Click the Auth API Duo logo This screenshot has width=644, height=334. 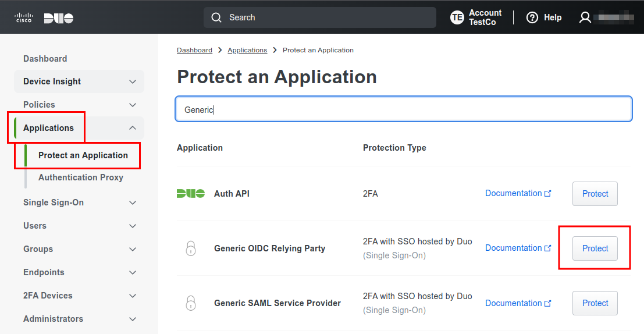[191, 194]
